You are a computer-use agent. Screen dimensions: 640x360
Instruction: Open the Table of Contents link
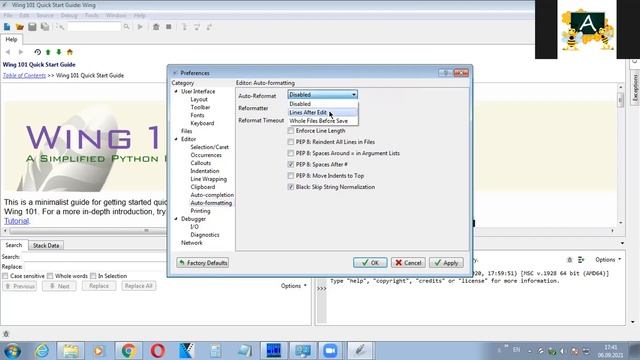point(24,76)
